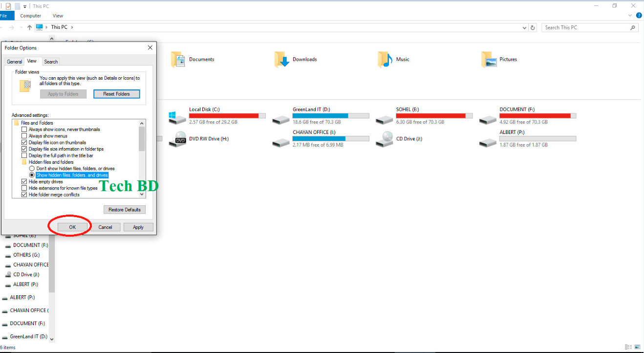This screenshot has width=644, height=353.
Task: Select the Local Disk (C:) drive
Action: click(205, 109)
